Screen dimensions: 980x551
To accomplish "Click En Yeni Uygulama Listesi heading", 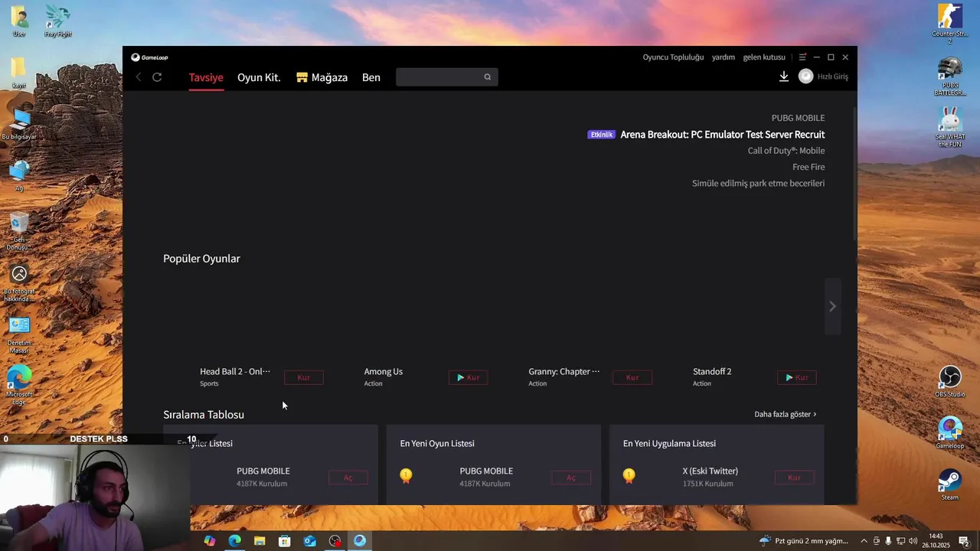I will (x=669, y=443).
